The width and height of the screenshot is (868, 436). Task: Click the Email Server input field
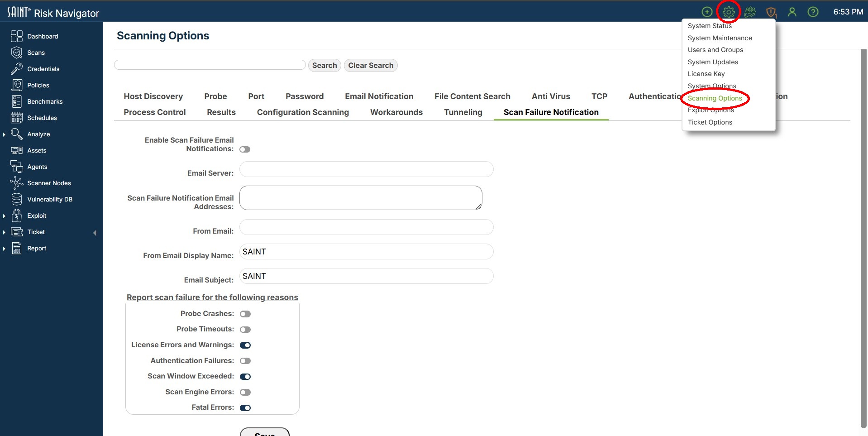pos(367,169)
